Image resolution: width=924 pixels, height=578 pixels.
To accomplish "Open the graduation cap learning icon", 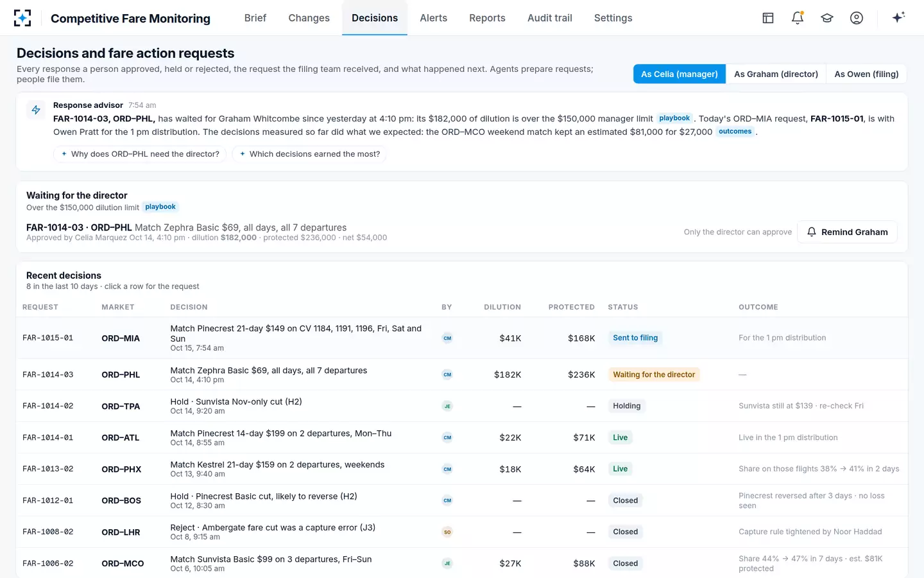I will click(827, 18).
